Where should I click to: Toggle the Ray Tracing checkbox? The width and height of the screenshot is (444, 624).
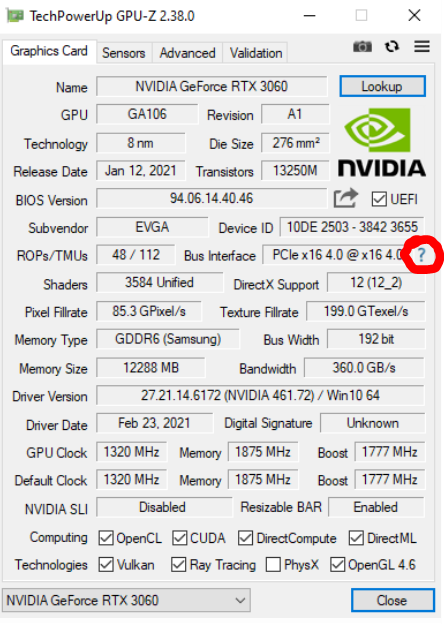coord(178,565)
